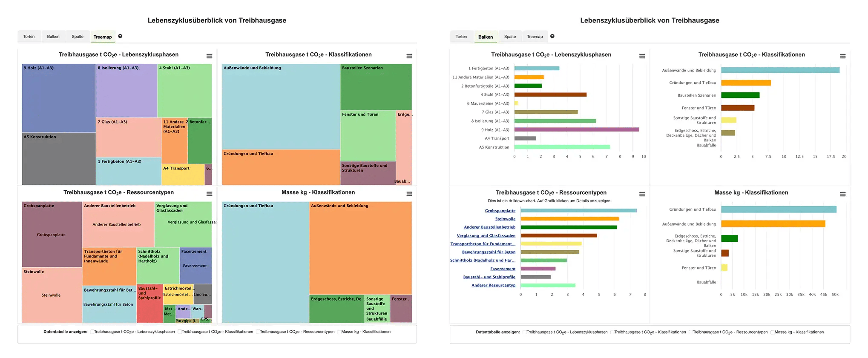Open chart menu for Ressourcentypen bar chart

point(642,194)
